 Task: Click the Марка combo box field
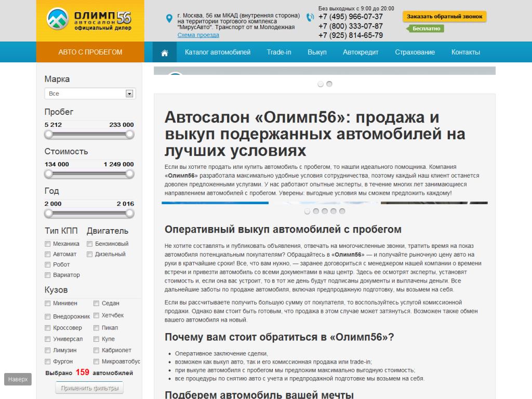(x=90, y=94)
